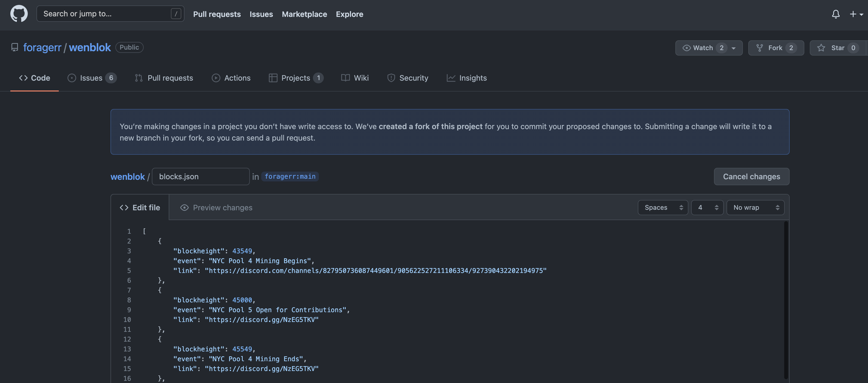Focus the Search or jump to field
The height and width of the screenshot is (383, 868).
[x=110, y=14]
